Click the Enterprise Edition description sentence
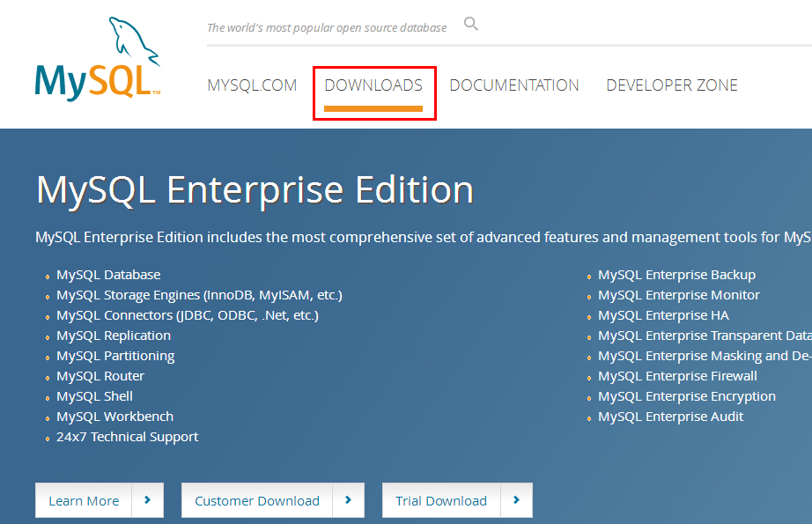 tap(424, 237)
